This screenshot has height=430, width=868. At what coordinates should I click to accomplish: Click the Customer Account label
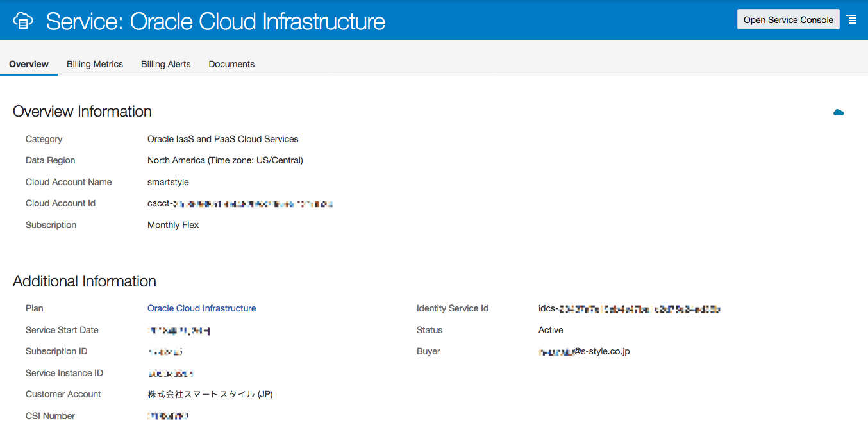coord(63,394)
